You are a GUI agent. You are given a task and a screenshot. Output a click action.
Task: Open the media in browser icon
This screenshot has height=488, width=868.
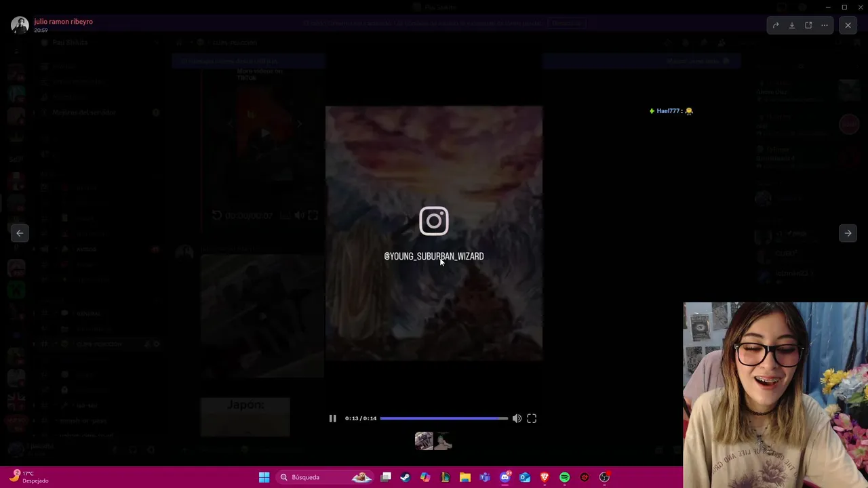click(x=808, y=25)
